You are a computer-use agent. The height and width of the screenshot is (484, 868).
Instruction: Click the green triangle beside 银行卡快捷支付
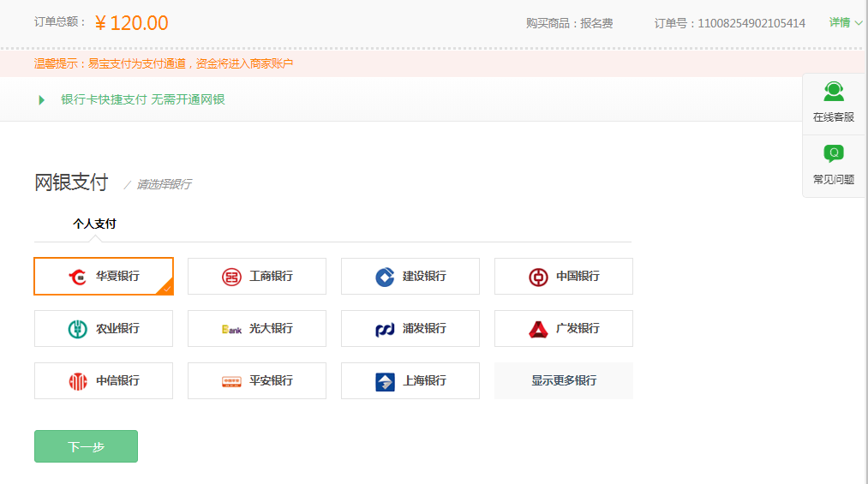click(41, 100)
